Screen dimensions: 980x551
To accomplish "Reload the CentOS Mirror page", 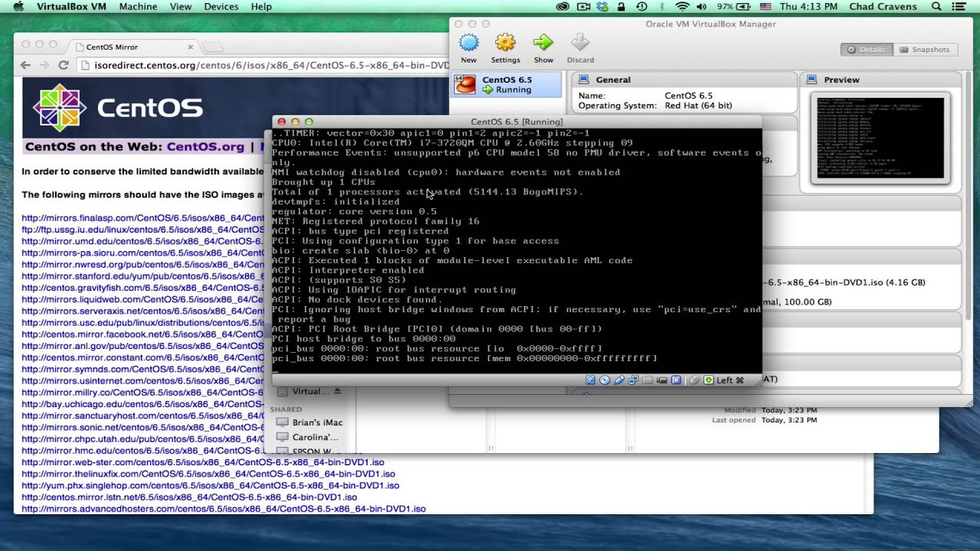I will [x=64, y=66].
